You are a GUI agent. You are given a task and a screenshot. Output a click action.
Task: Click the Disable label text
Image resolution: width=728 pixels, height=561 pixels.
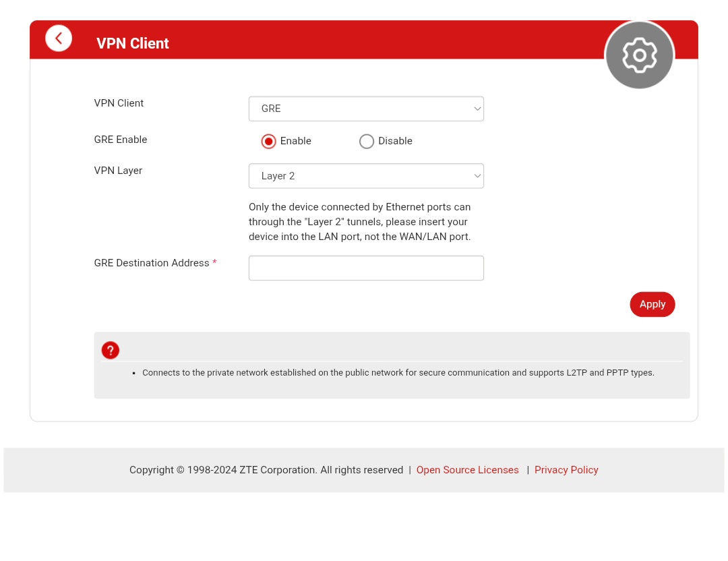[395, 141]
